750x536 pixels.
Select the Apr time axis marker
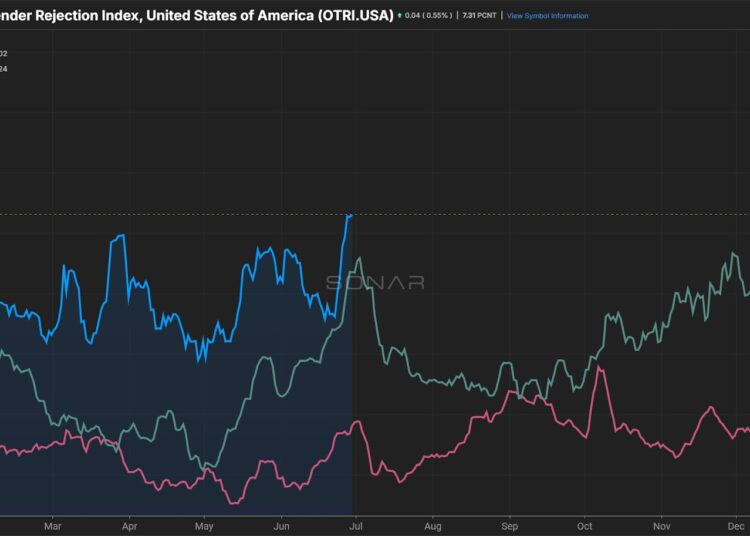coord(129,525)
